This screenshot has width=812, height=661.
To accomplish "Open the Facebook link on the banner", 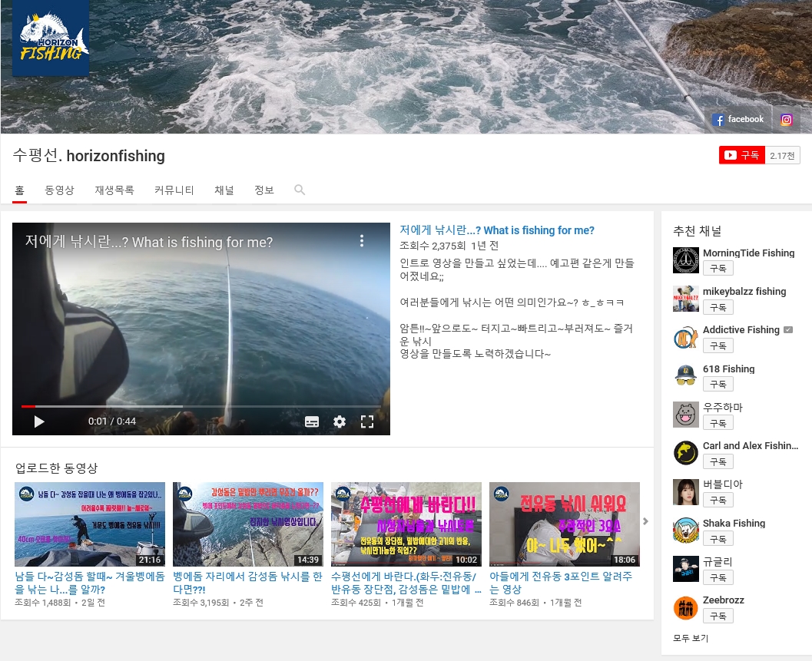I will [737, 120].
